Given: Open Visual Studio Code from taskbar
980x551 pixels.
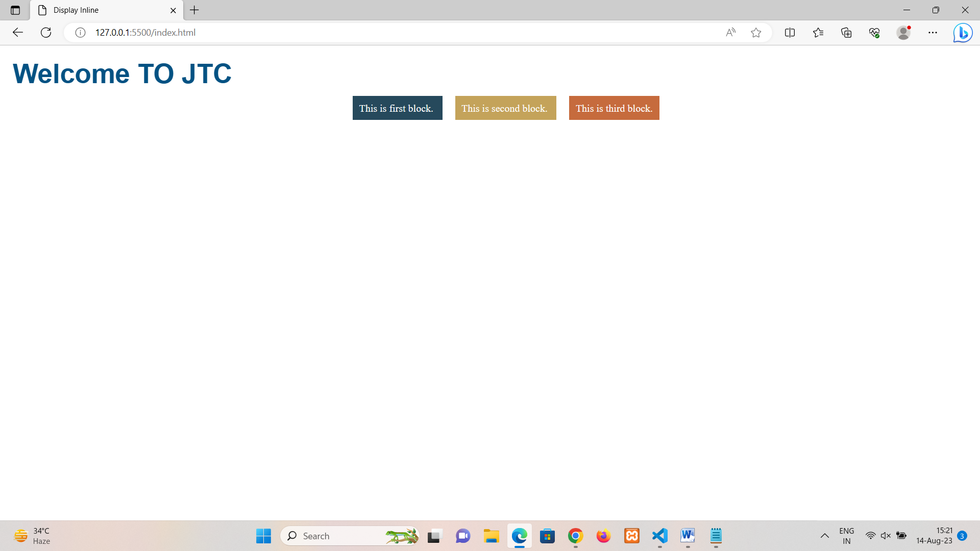Looking at the screenshot, I should (659, 536).
